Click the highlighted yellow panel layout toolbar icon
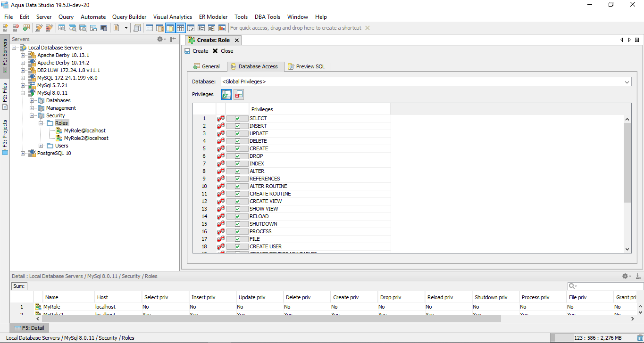The image size is (644, 343). point(170,28)
